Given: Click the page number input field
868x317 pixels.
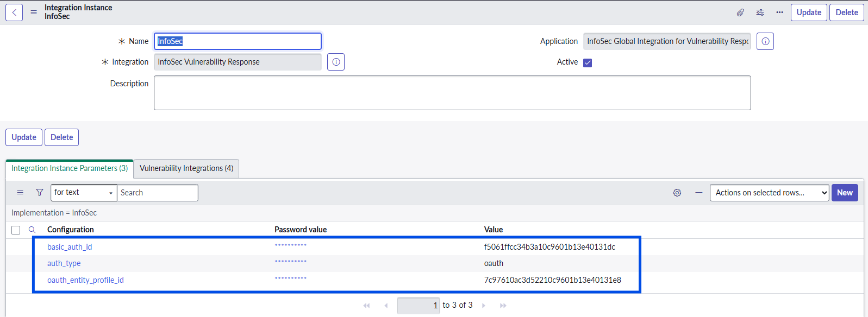Looking at the screenshot, I should [x=419, y=306].
